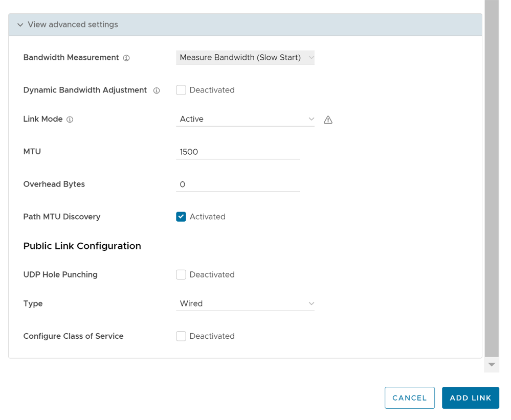Open the Type dropdown showing Wired
The image size is (511, 420).
pos(245,304)
